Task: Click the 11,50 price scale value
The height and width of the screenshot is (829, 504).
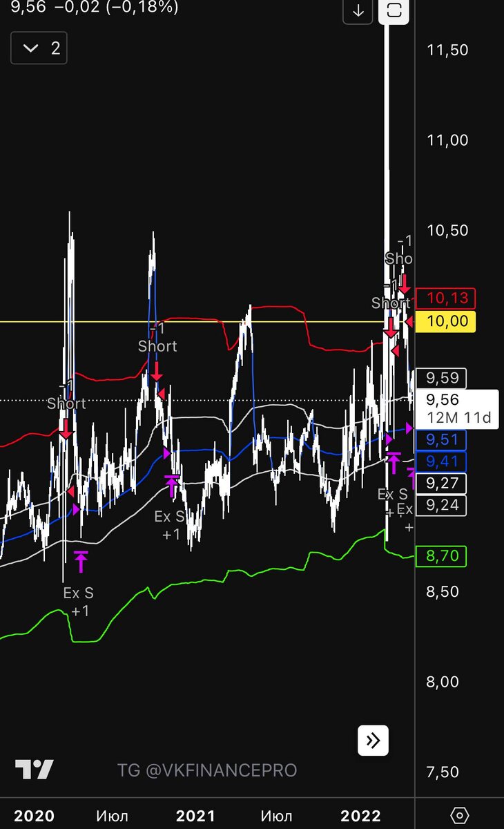Action: tap(447, 50)
